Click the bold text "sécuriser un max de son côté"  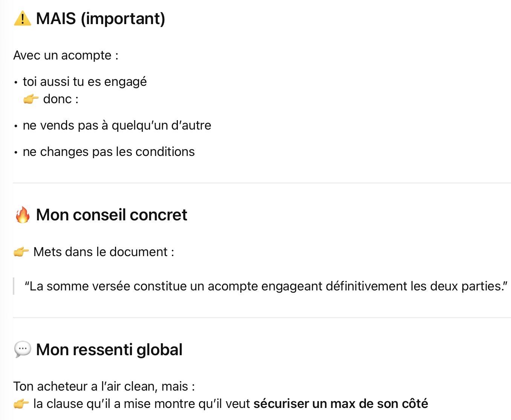pyautogui.click(x=341, y=404)
